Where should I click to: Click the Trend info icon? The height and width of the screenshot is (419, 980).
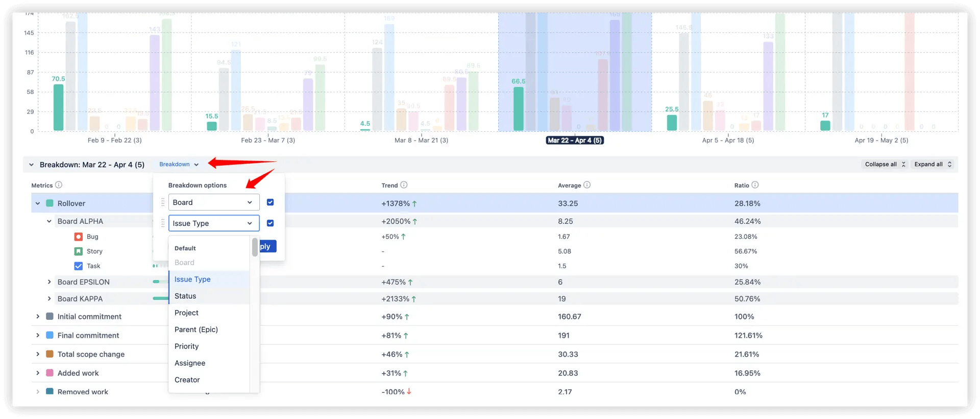point(404,185)
